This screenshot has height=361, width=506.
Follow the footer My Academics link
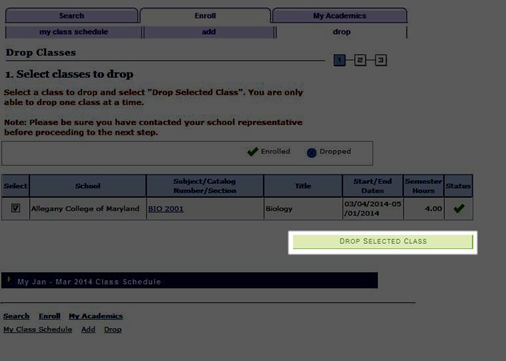click(96, 316)
